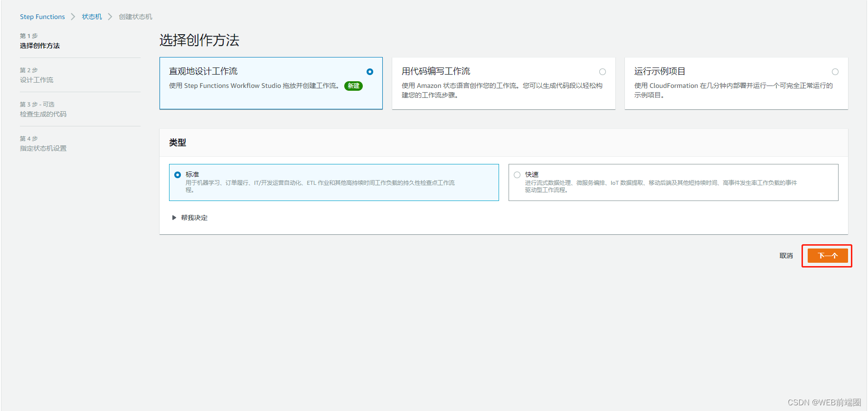This screenshot has width=868, height=411.
Task: Select the 直观地设计工作流 radio button
Action: tap(370, 72)
